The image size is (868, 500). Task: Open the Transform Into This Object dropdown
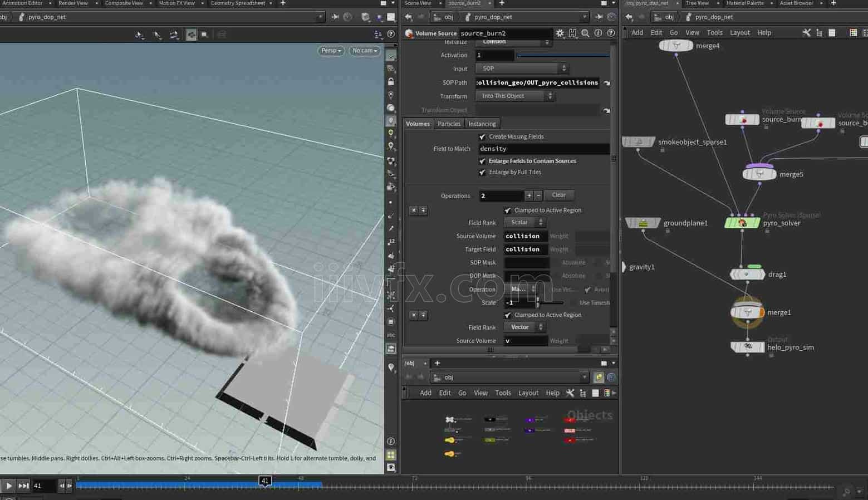coord(515,96)
